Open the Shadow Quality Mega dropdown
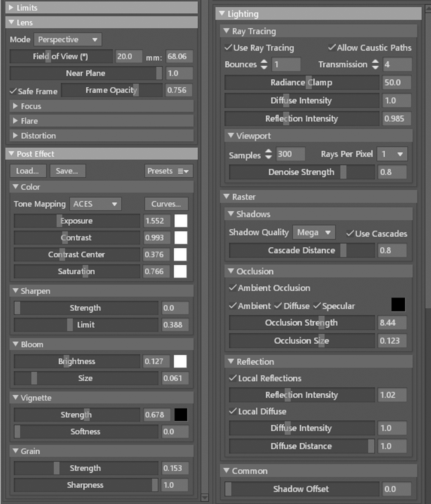This screenshot has height=504, width=431. point(314,232)
